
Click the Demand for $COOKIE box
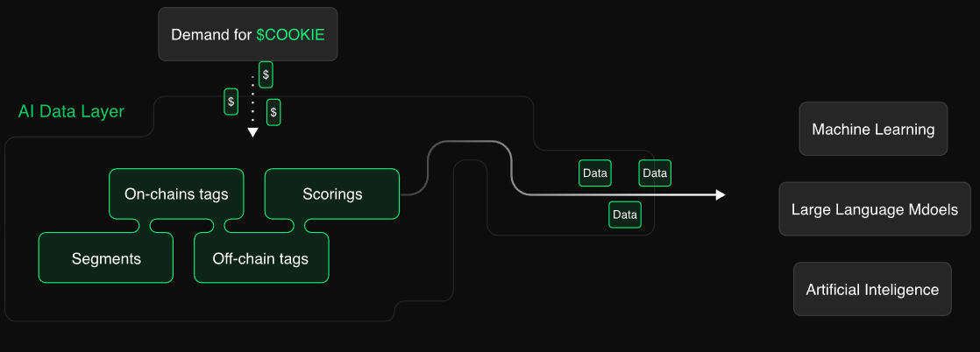(248, 35)
